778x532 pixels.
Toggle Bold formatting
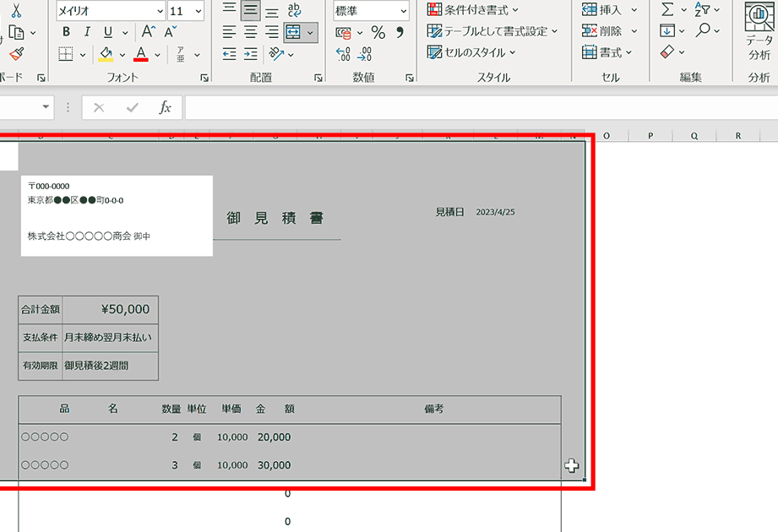pyautogui.click(x=66, y=32)
